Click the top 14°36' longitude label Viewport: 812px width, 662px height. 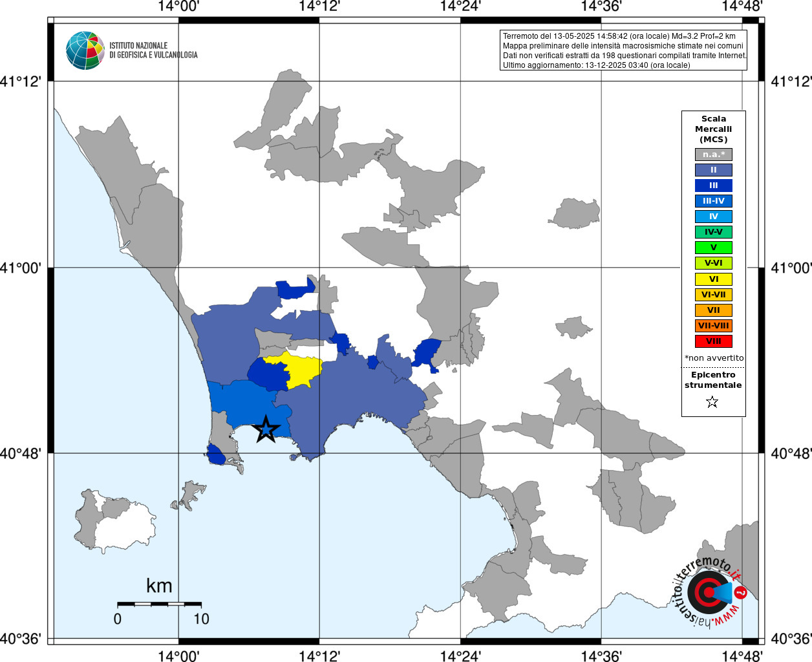coord(601,6)
